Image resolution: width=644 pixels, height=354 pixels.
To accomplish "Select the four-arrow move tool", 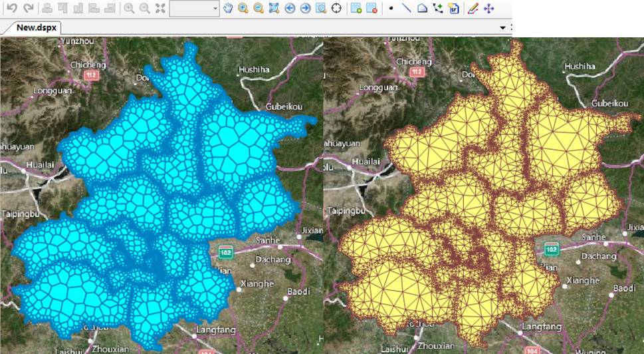I will pyautogui.click(x=489, y=9).
